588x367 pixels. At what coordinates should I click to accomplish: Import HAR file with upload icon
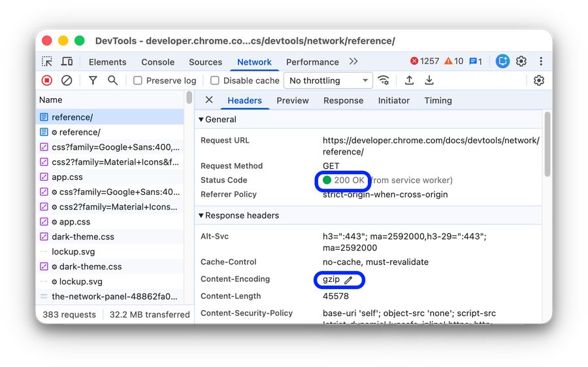409,80
